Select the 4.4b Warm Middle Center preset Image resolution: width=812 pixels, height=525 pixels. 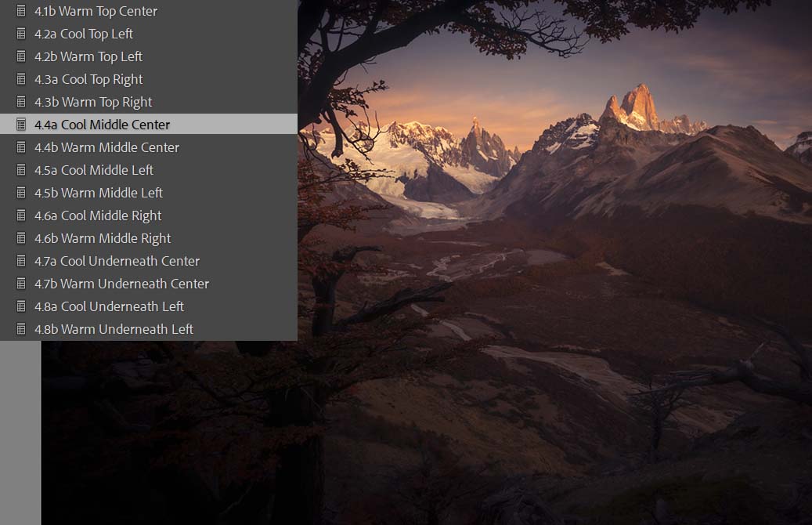[x=106, y=147]
